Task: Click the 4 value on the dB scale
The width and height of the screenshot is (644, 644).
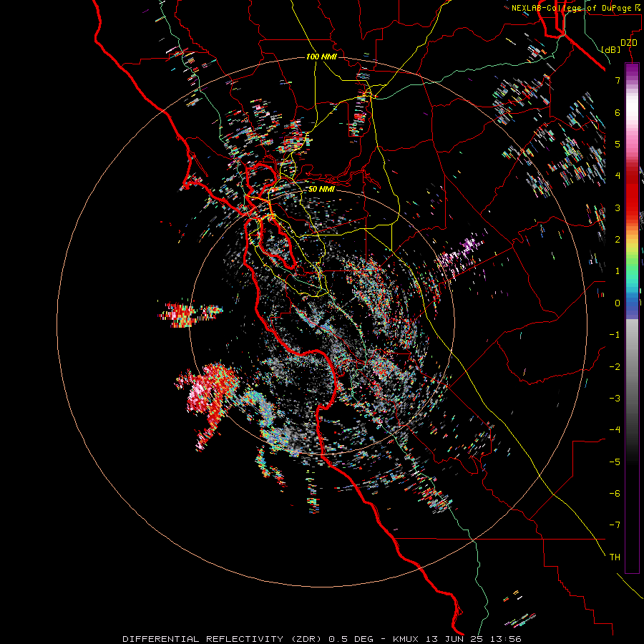Action: [618, 176]
